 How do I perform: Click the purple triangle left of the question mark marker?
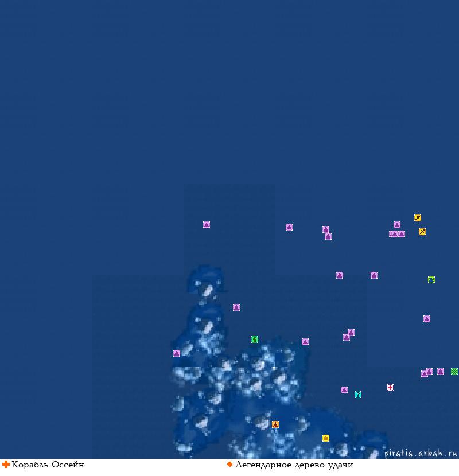pyautogui.click(x=344, y=390)
